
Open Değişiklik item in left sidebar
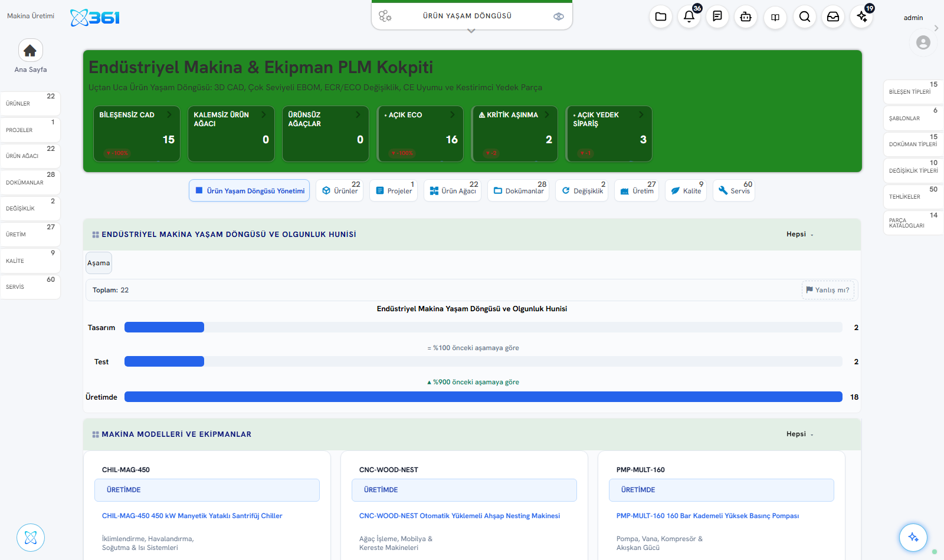click(30, 209)
